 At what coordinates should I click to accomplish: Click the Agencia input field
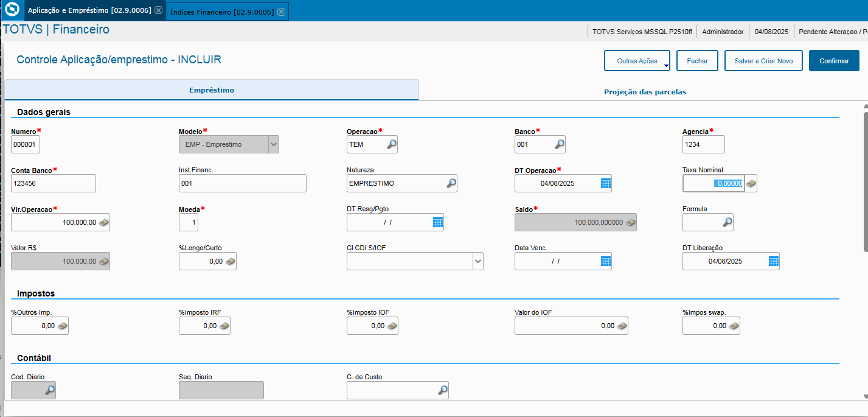[x=704, y=144]
